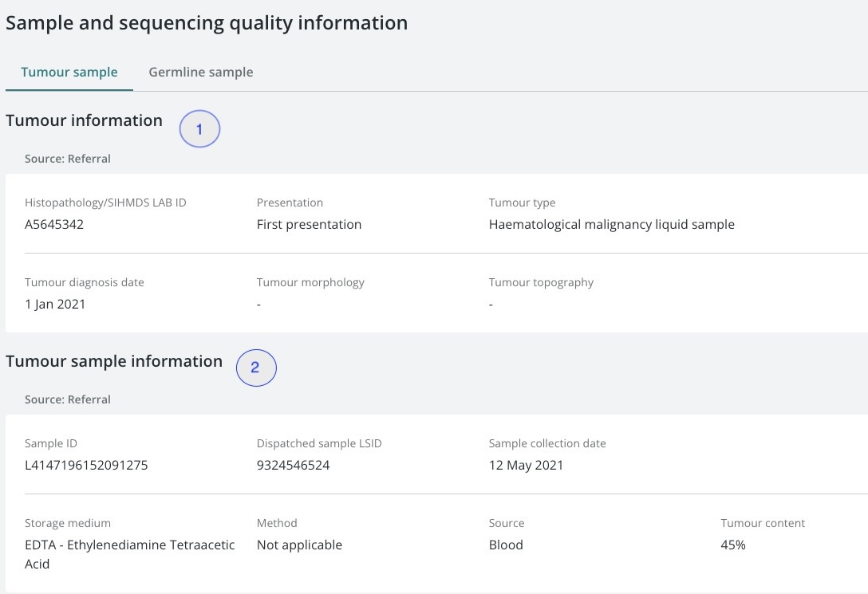Click the numbered badge 1 beside Tumour information

point(199,129)
